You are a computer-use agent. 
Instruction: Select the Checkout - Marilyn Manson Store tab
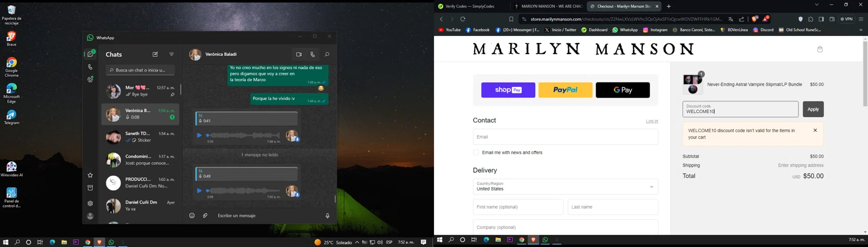[x=624, y=6]
